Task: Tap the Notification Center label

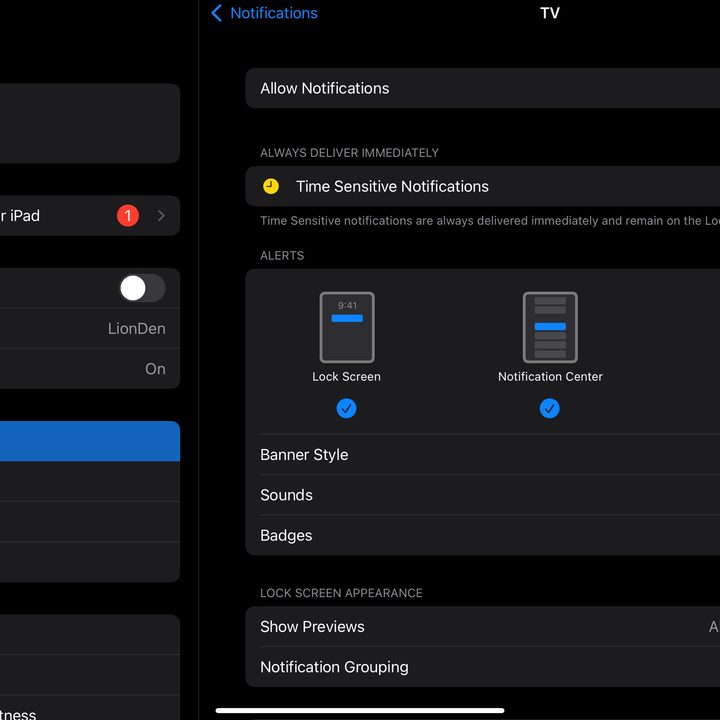Action: [550, 377]
